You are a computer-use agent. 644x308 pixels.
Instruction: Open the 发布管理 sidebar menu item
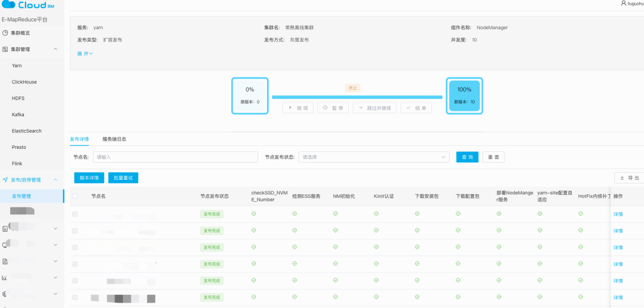(32, 196)
